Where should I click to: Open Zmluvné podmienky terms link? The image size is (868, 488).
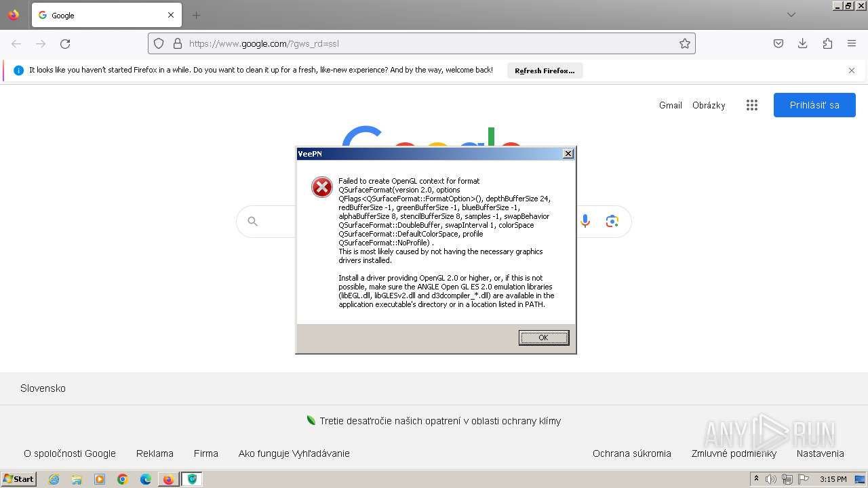tap(734, 453)
